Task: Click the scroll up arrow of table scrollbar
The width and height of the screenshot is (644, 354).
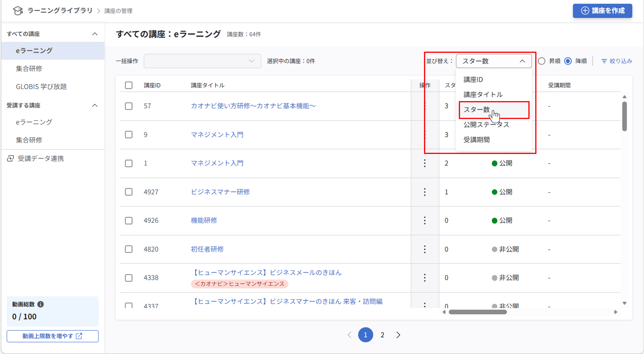Action: pyautogui.click(x=624, y=97)
